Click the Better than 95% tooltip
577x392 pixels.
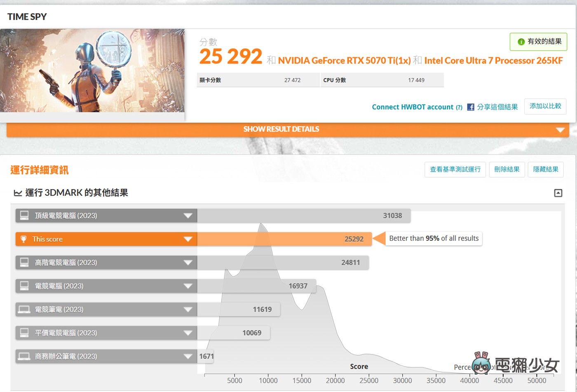point(434,238)
